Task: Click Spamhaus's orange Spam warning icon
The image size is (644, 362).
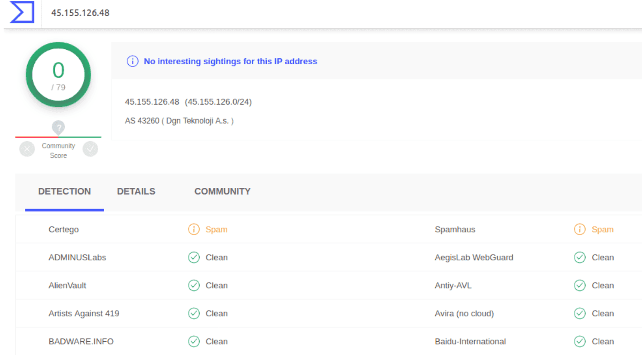Action: (580, 229)
